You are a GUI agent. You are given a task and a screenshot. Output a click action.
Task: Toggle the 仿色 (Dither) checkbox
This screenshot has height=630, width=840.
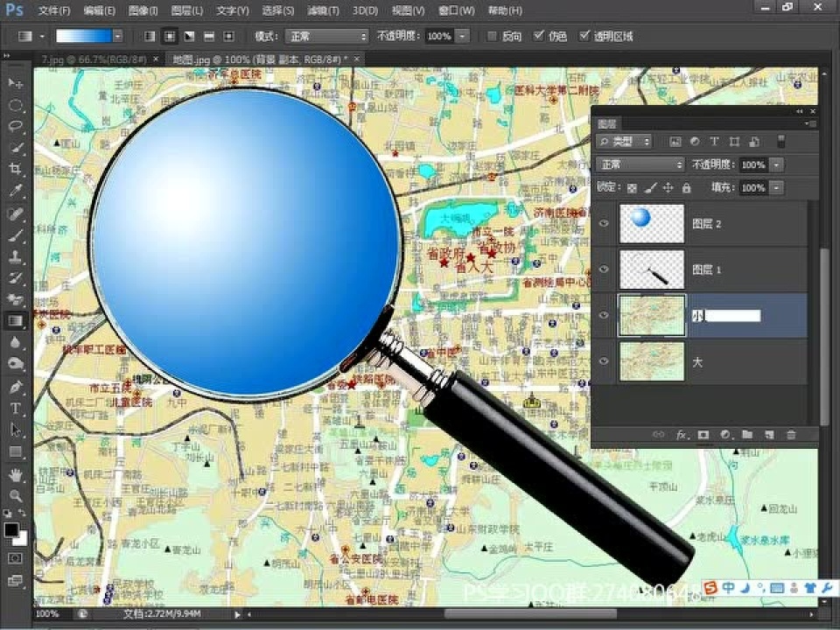click(x=538, y=36)
